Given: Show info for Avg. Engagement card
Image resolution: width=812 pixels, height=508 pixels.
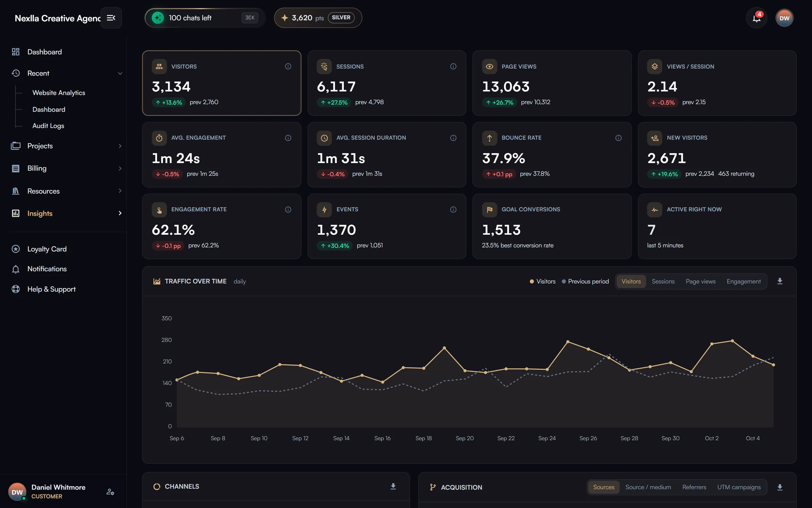Looking at the screenshot, I should point(288,138).
